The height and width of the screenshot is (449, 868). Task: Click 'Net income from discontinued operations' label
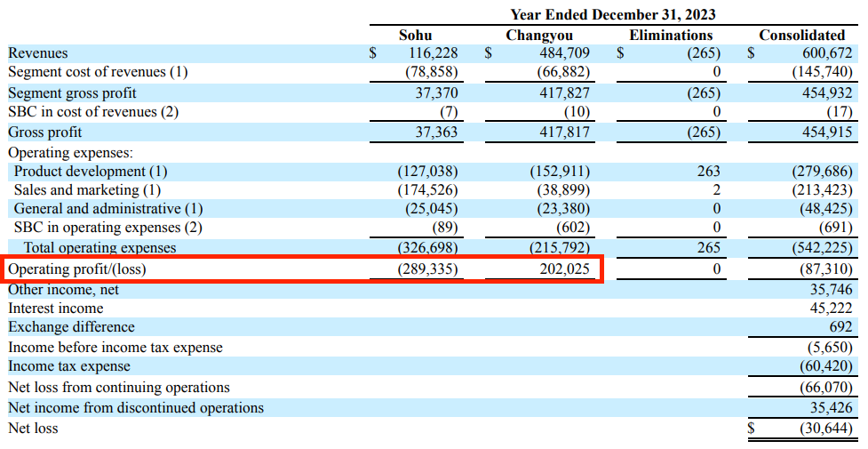[x=136, y=408]
